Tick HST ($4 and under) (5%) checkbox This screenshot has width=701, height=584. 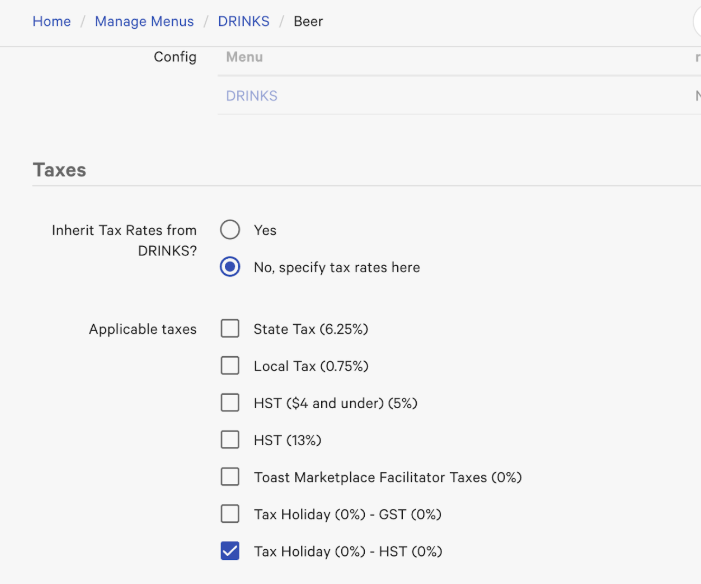coord(230,403)
